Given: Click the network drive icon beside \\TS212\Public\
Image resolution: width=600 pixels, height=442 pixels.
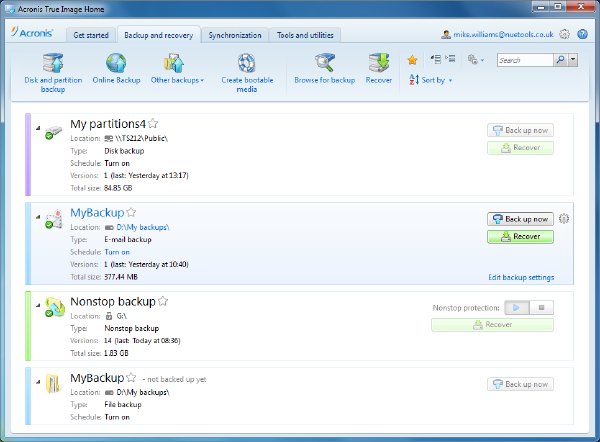Looking at the screenshot, I should (109, 139).
